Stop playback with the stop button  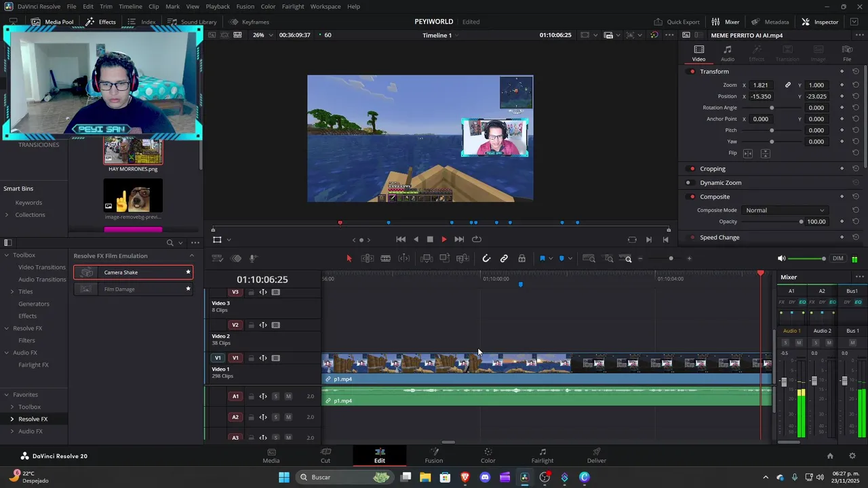click(x=430, y=239)
